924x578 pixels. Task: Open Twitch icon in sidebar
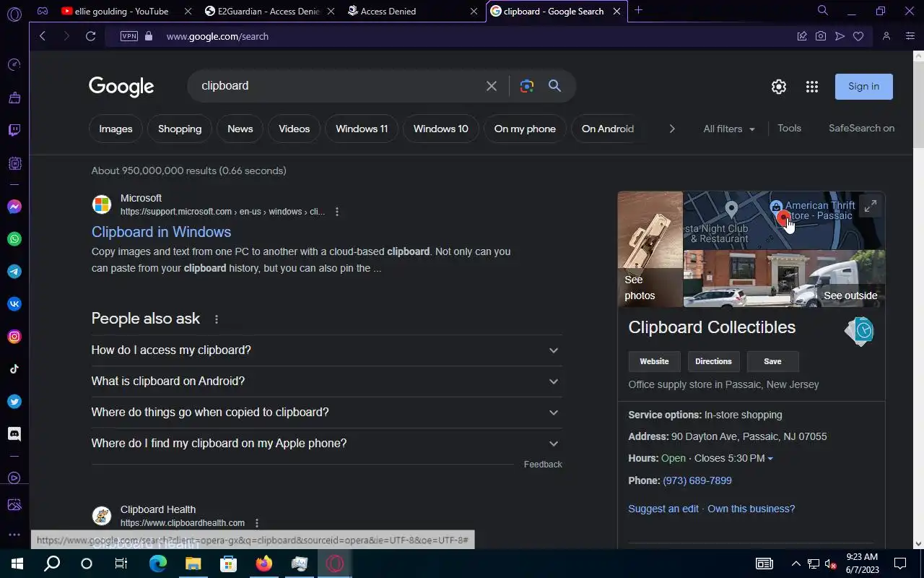pyautogui.click(x=14, y=131)
